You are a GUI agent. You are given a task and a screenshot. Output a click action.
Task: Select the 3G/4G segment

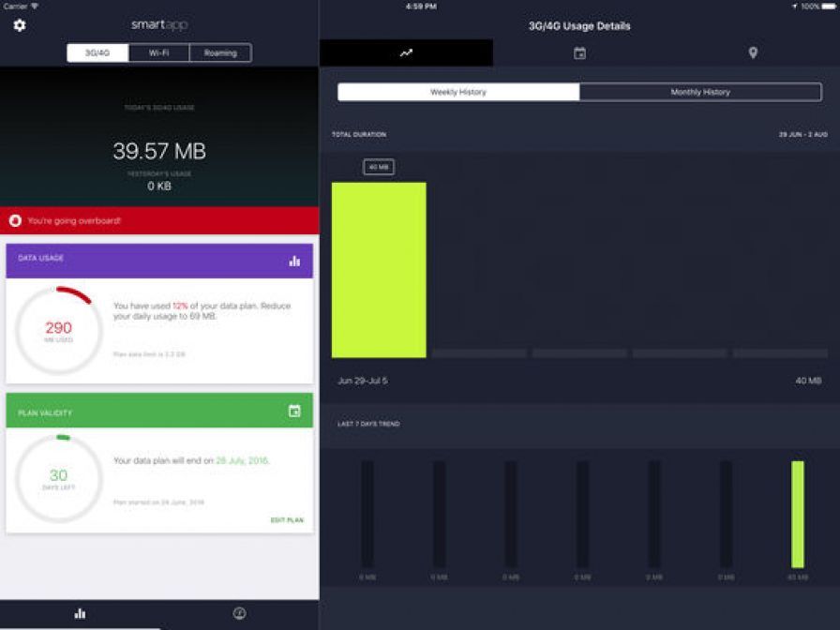(97, 53)
